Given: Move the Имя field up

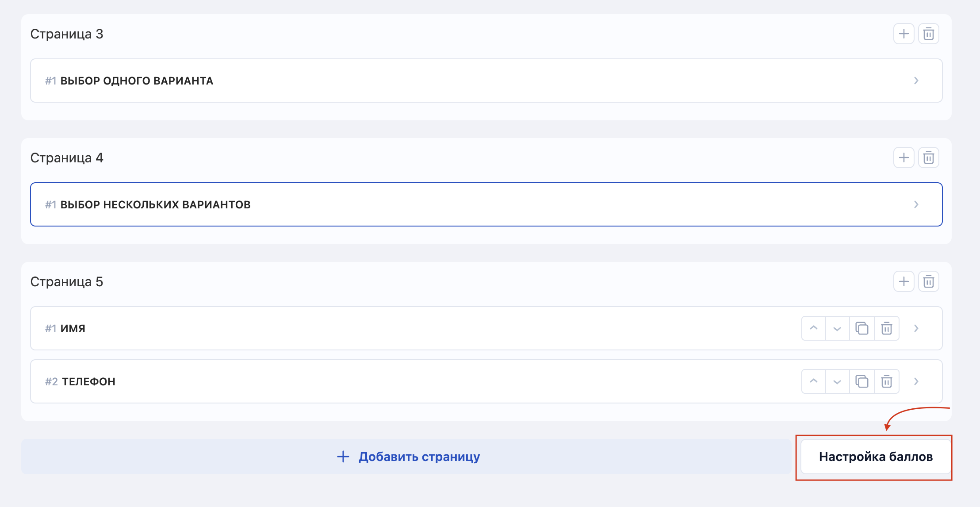Looking at the screenshot, I should tap(814, 328).
